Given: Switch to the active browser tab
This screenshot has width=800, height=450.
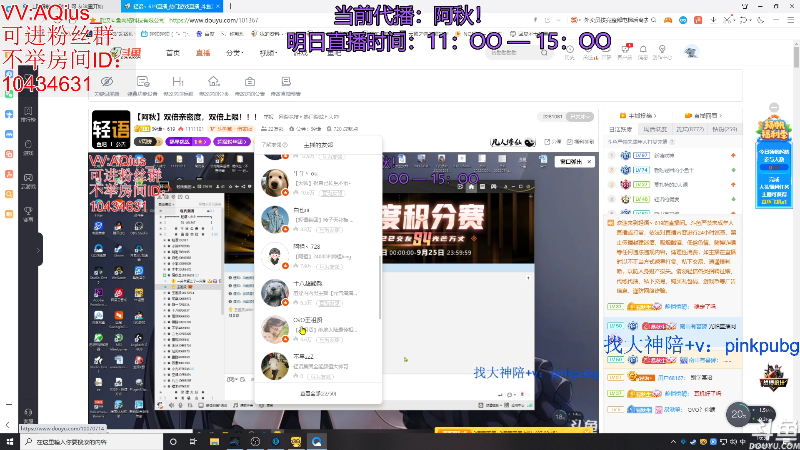Looking at the screenshot, I should click(x=172, y=6).
